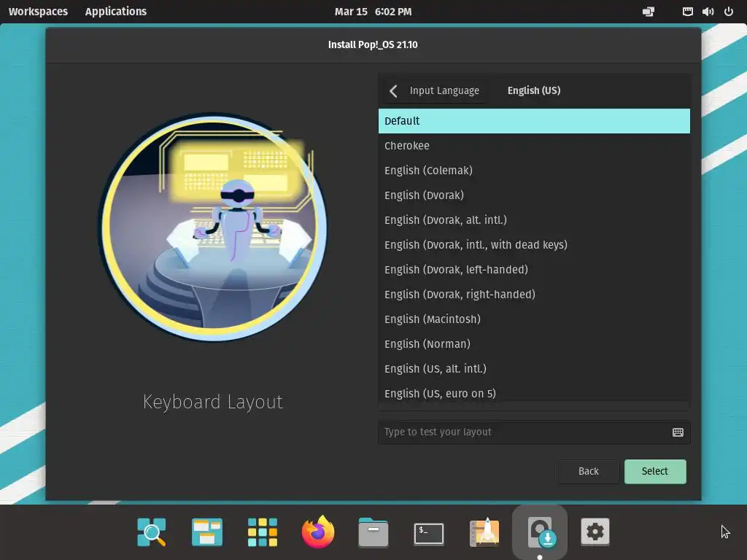Select English (Dvorak, right-handed)

click(534, 295)
